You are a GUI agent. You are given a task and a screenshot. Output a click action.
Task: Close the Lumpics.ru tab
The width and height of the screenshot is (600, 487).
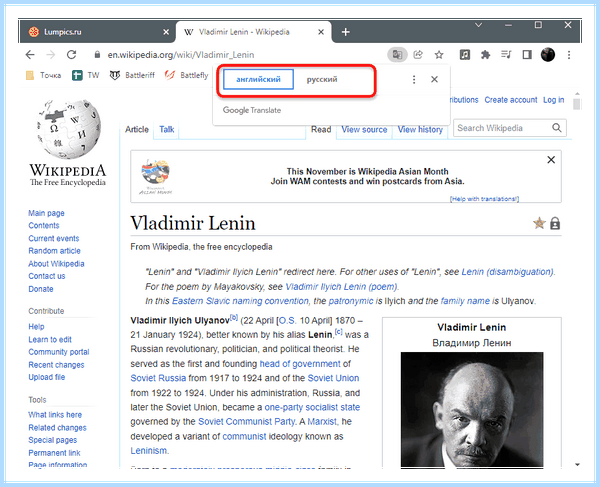click(166, 32)
